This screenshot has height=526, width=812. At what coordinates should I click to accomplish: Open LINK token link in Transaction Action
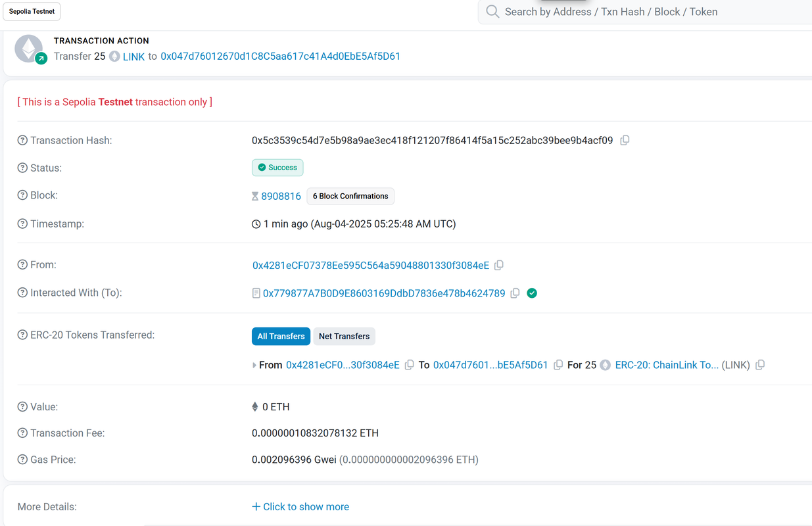pos(133,57)
